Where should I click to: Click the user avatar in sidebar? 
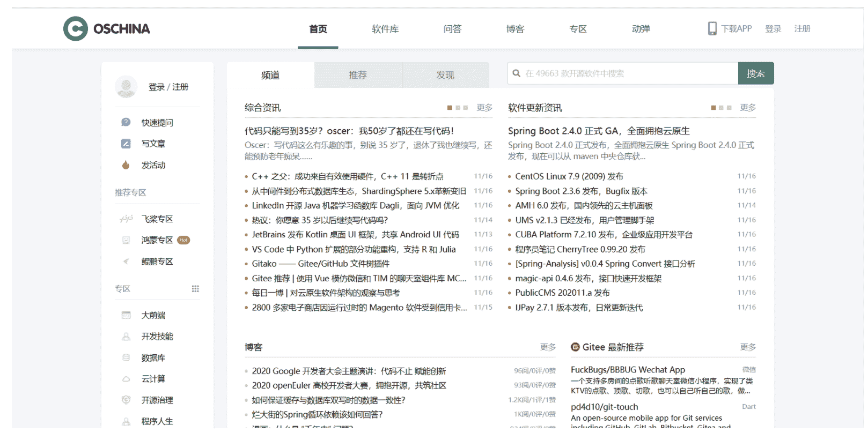click(126, 87)
